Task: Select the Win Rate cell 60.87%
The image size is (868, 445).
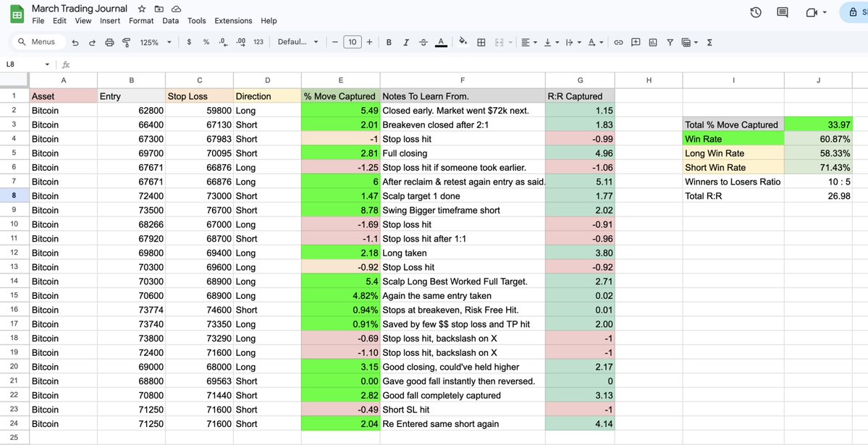Action: coord(818,139)
